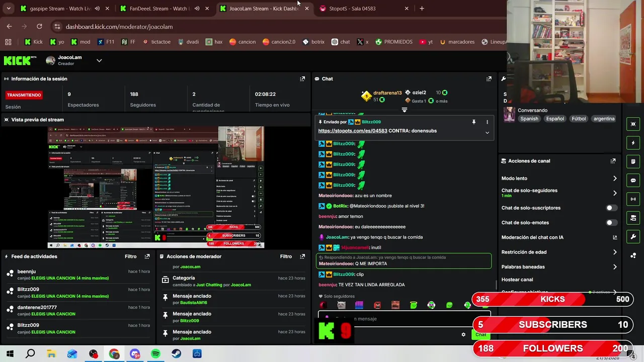The width and height of the screenshot is (644, 362).
Task: Open the pinned message three-dot options menu
Action: (487, 122)
